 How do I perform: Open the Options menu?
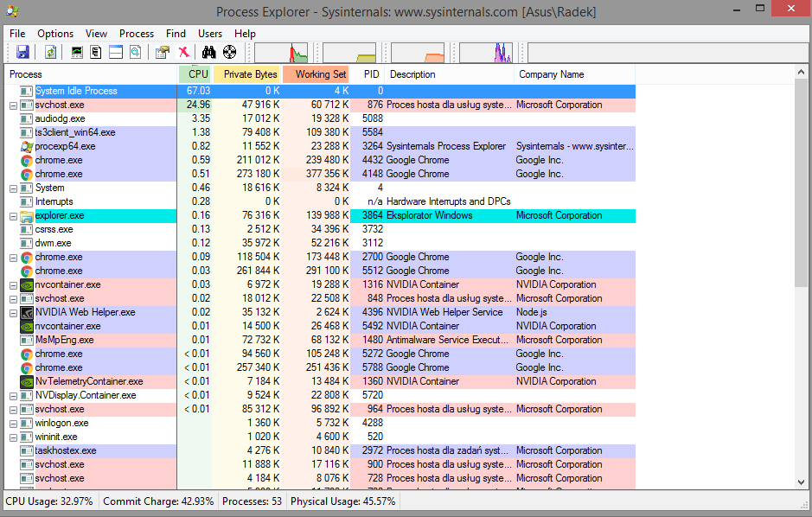(55, 34)
